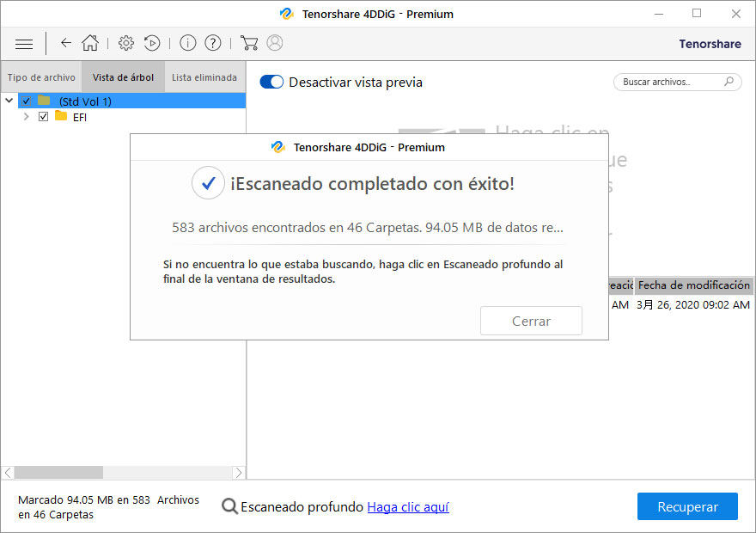The width and height of the screenshot is (756, 533).
Task: Maximize the main application window
Action: 697,14
